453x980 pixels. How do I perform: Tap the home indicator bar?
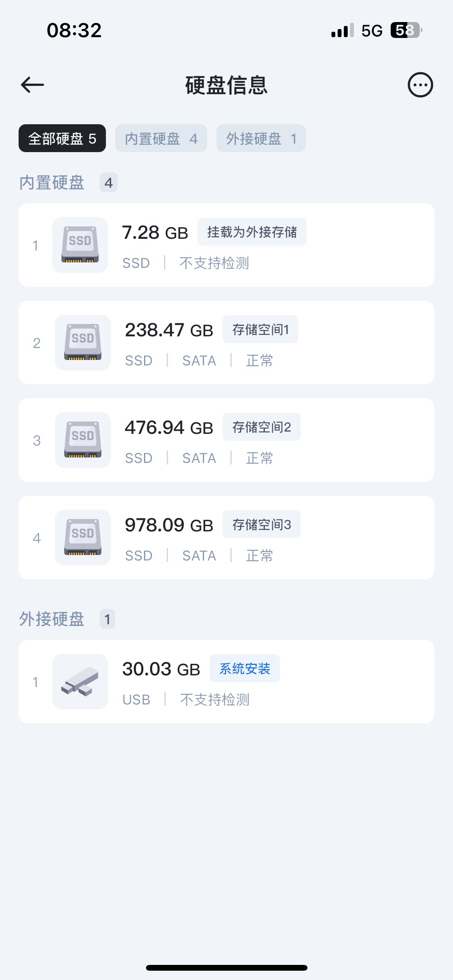pos(226,968)
